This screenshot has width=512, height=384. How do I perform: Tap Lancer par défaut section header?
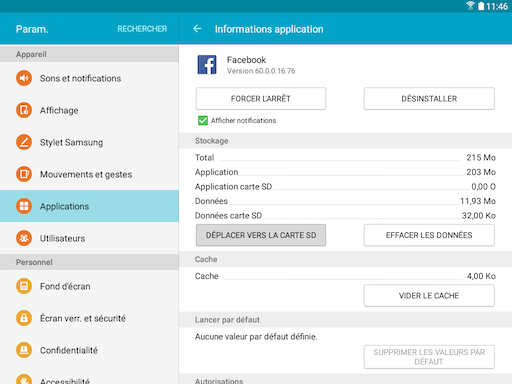[x=345, y=320]
